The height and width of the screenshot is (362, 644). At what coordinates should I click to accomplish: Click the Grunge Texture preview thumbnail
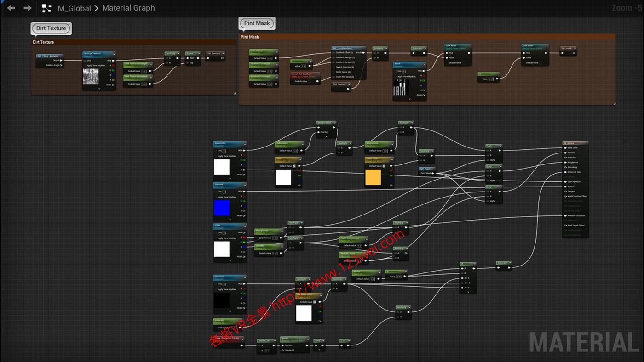(x=91, y=76)
